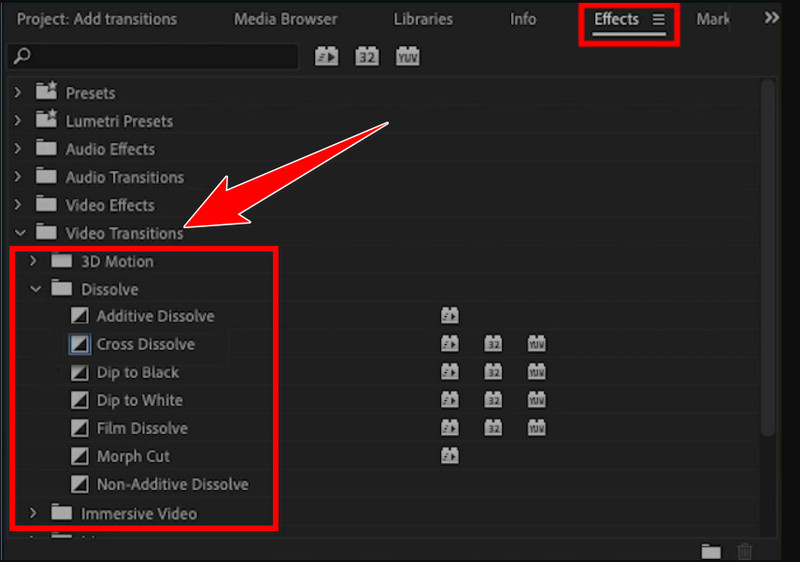The width and height of the screenshot is (800, 562).
Task: Select the Dip to White label
Action: pos(140,400)
